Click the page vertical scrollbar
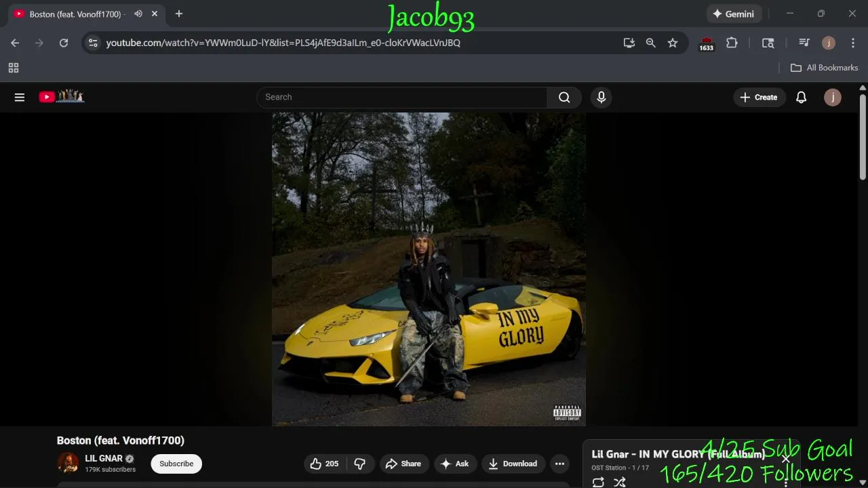This screenshot has width=868, height=488. click(x=863, y=138)
